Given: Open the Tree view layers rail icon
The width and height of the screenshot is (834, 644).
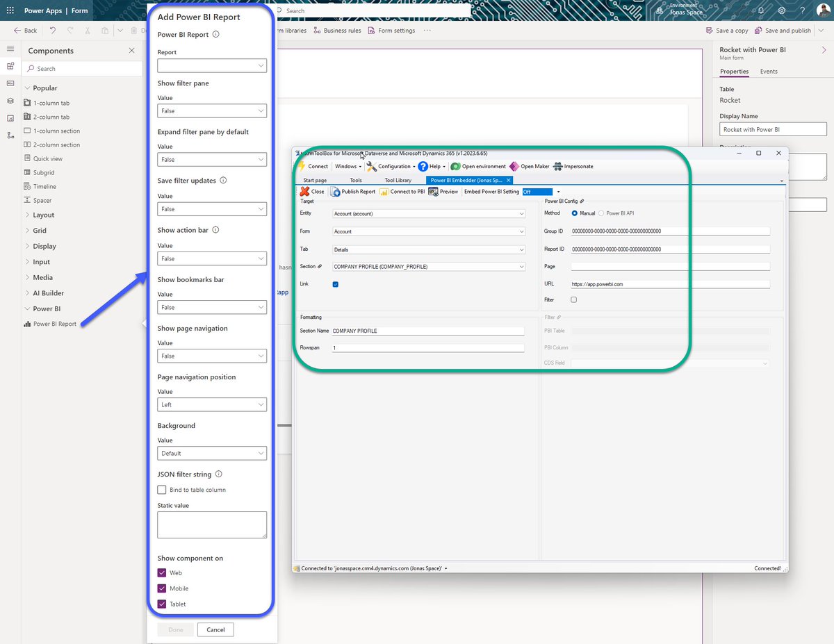Looking at the screenshot, I should [10, 101].
